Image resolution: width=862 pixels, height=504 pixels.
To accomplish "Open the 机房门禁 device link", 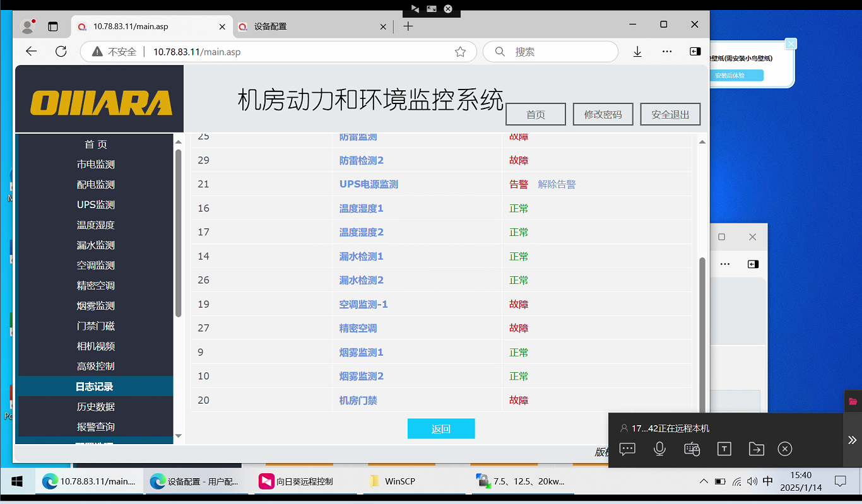I will 358,400.
